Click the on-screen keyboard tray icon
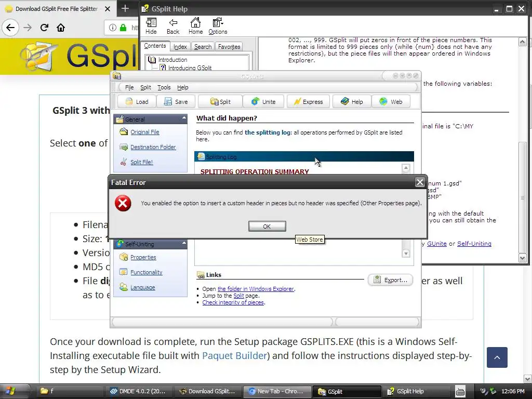Screen dimensions: 532x399 point(460,392)
